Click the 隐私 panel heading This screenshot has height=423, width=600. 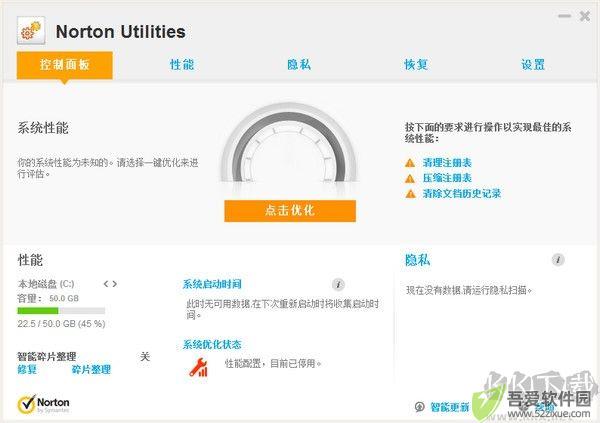417,260
